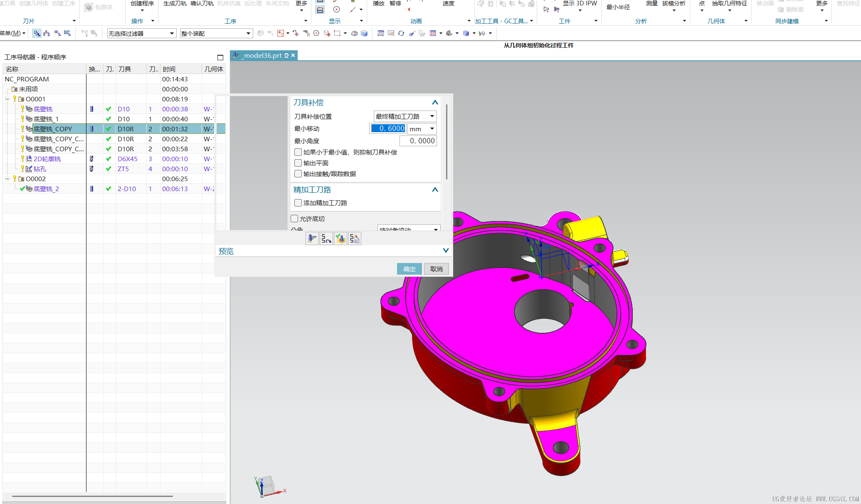Expand the 预览 section

[x=446, y=251]
